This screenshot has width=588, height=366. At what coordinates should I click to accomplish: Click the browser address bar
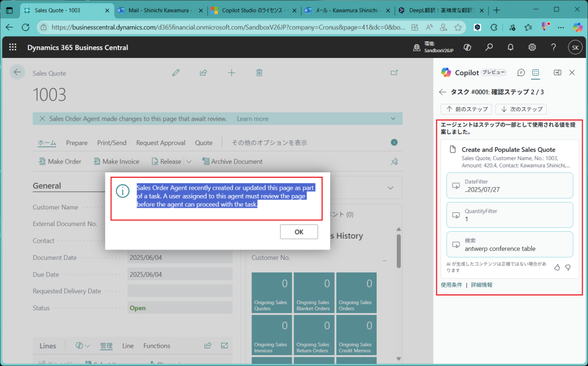(228, 27)
